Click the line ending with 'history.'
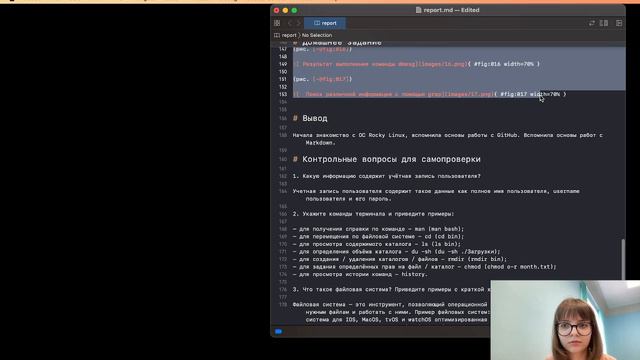This screenshot has height=360, width=640. 360,274
